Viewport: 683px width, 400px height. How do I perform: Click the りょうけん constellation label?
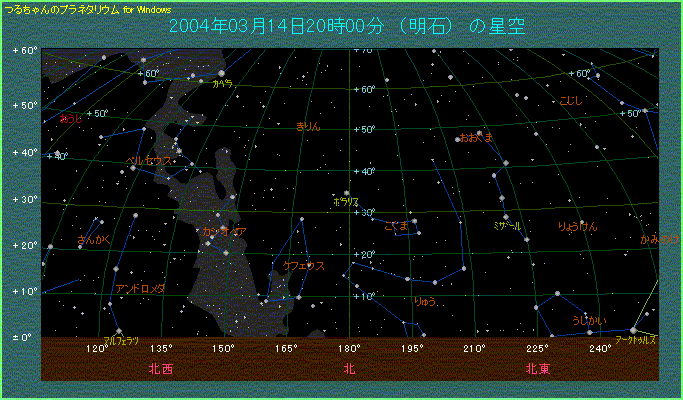click(577, 226)
